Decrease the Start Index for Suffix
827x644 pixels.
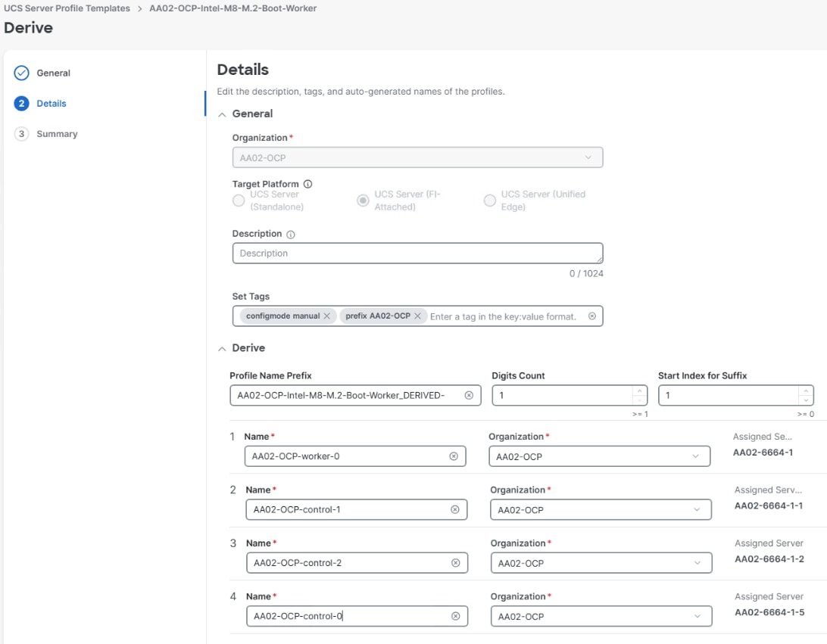click(x=806, y=400)
